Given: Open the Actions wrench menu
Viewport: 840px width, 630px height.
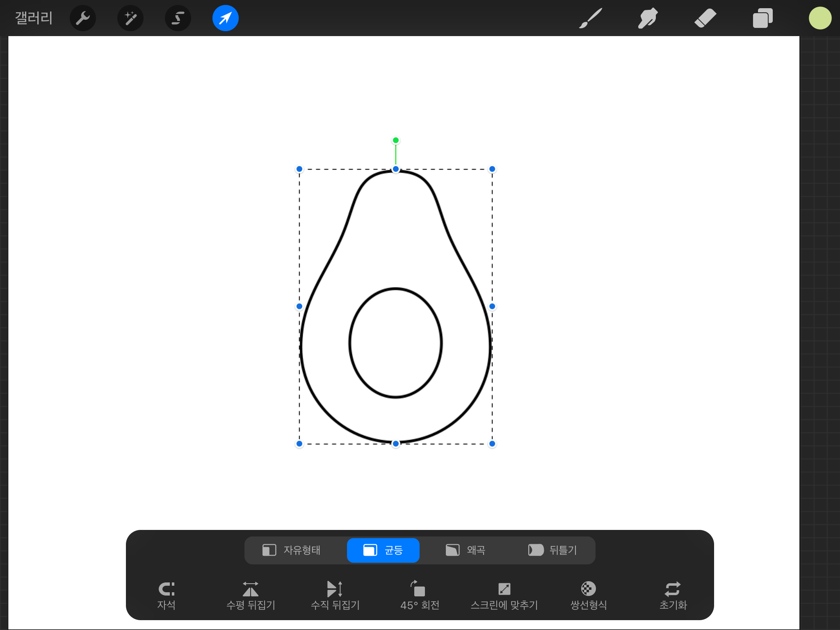Looking at the screenshot, I should [83, 18].
